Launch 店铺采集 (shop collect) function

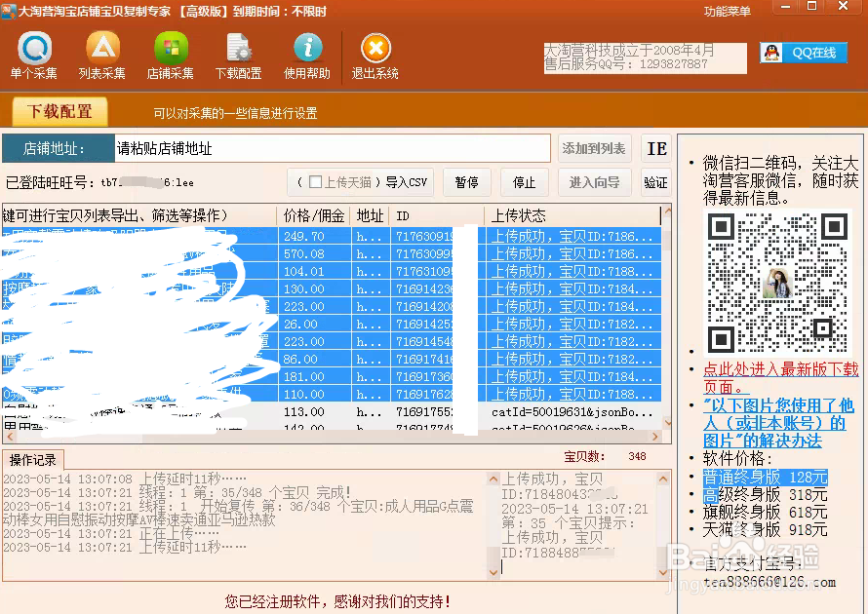[171, 54]
